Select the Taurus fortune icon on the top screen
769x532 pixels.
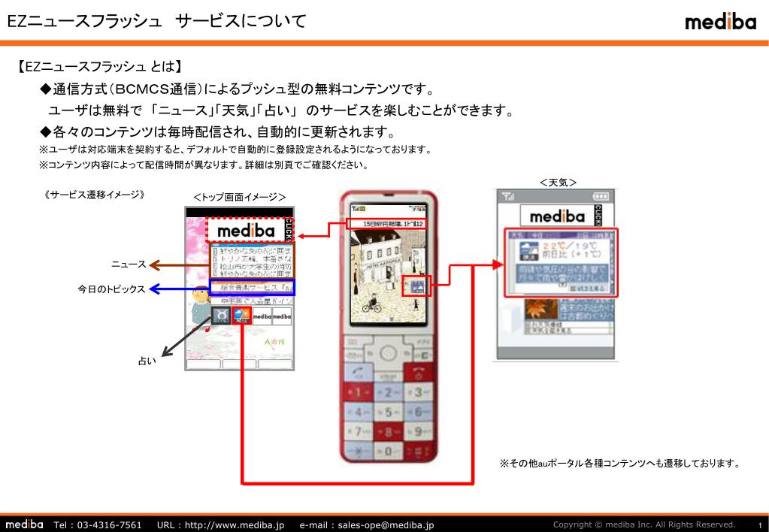coord(221,316)
